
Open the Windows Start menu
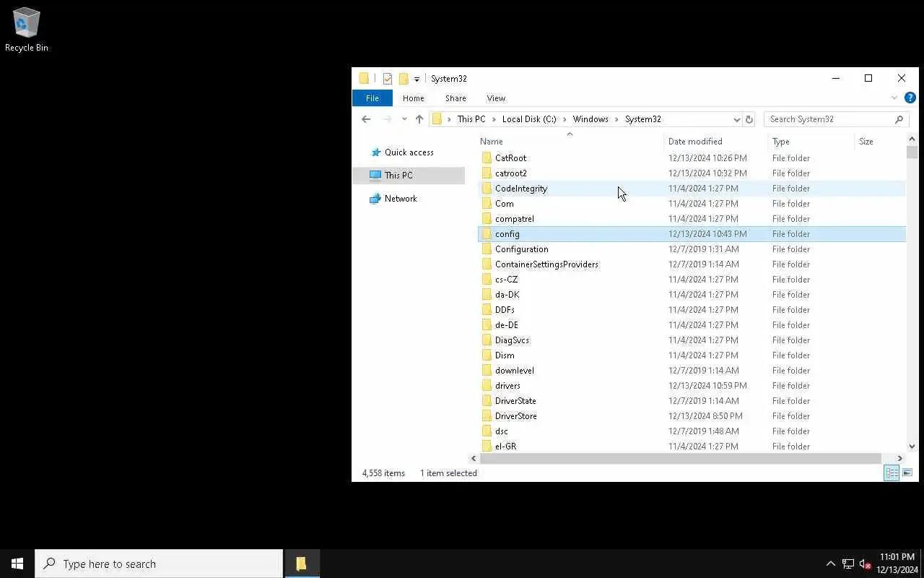click(17, 564)
